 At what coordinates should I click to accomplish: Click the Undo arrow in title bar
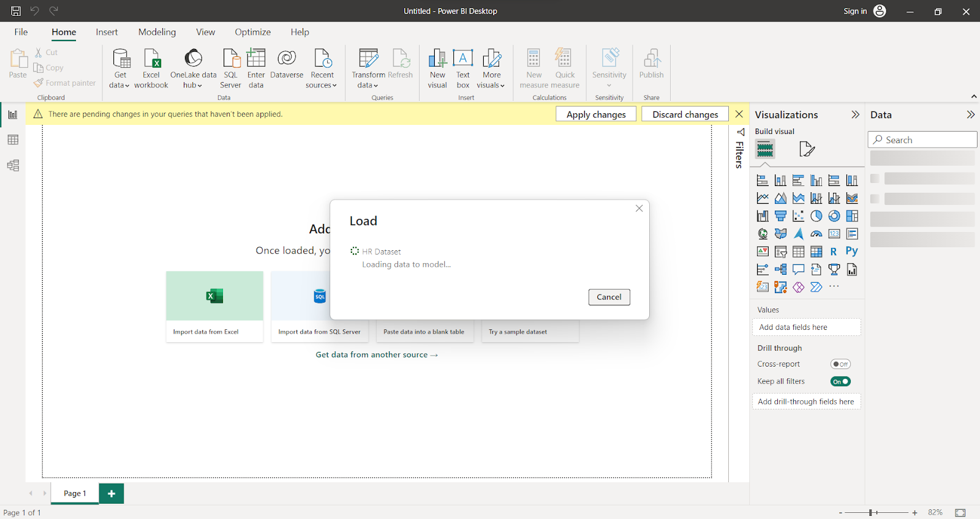pos(35,11)
